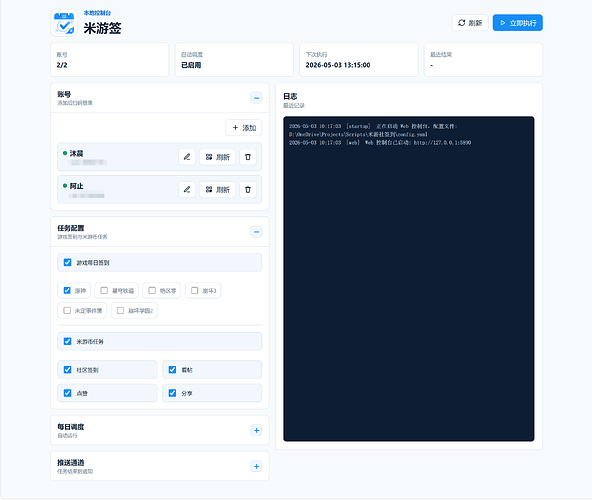Click the 沐晨 account name
The width and height of the screenshot is (592, 500).
(76, 153)
